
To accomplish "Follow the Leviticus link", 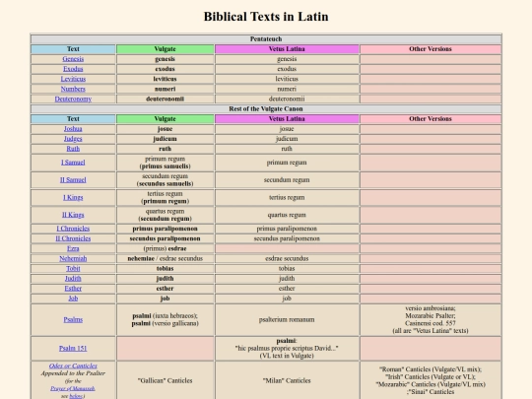I will point(73,79).
